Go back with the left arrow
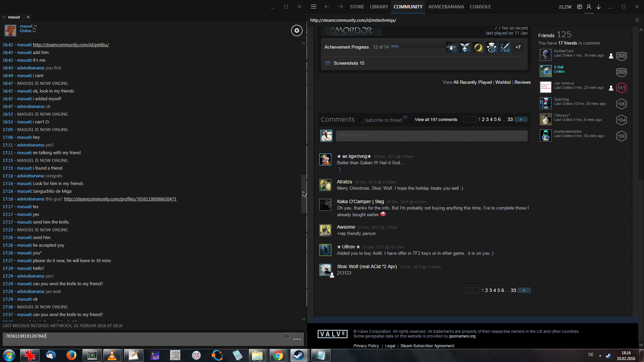This screenshot has width=644, height=362. pyautogui.click(x=327, y=7)
